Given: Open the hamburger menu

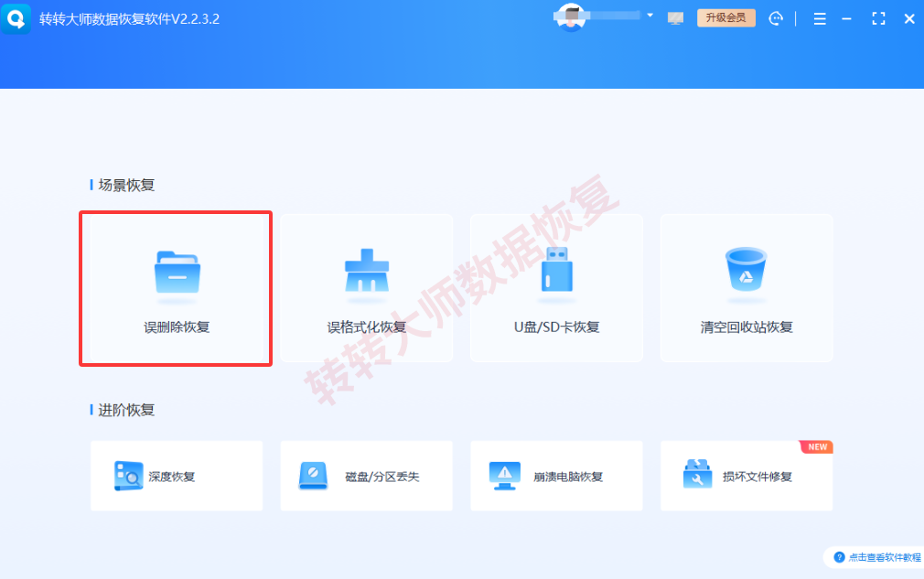Looking at the screenshot, I should pyautogui.click(x=820, y=19).
